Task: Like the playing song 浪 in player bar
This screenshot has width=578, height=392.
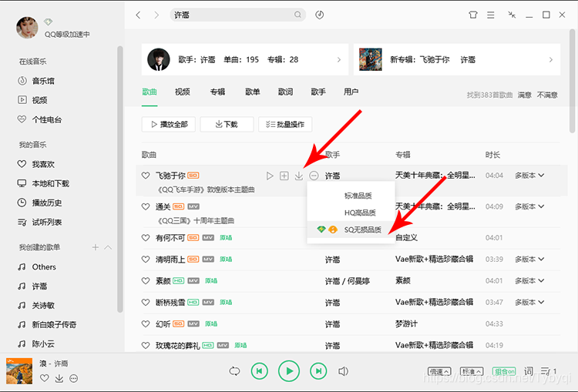Action: (45, 378)
